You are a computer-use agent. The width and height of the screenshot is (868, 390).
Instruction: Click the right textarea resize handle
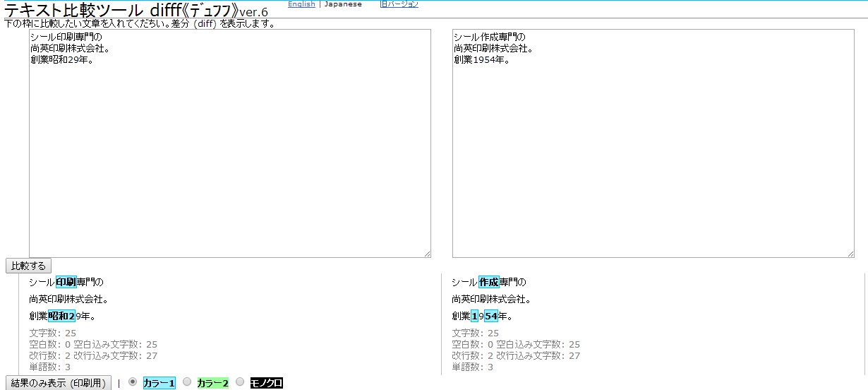pos(850,253)
